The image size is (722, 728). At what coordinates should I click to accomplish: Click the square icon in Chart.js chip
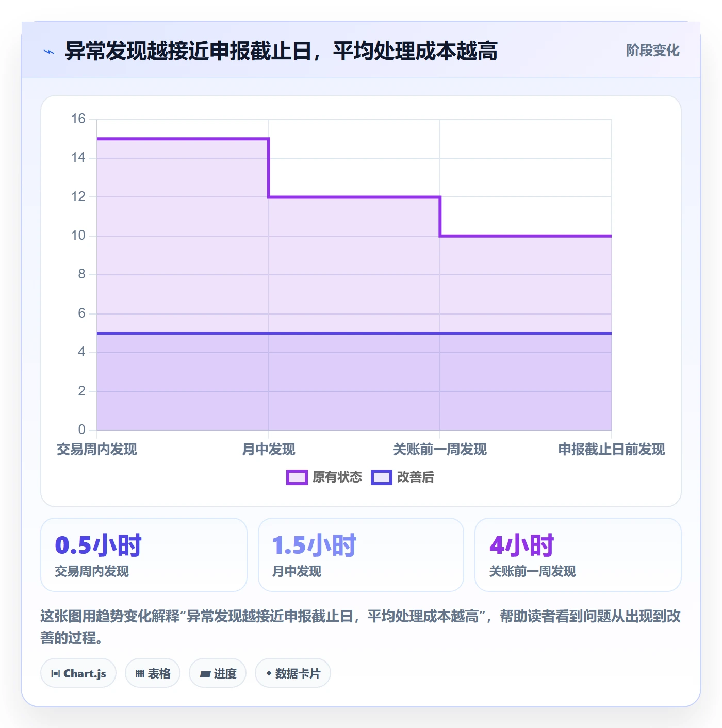pyautogui.click(x=56, y=674)
